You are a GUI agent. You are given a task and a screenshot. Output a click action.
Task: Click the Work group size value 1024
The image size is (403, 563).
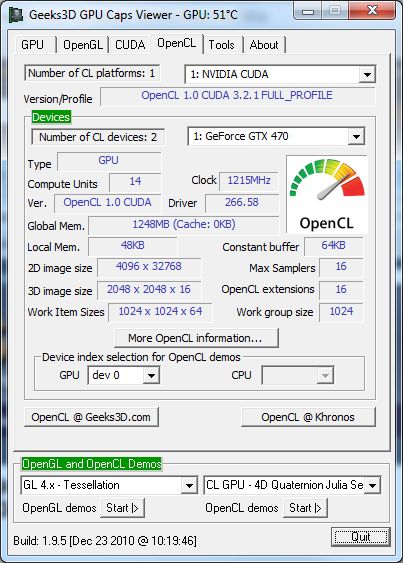point(341,312)
